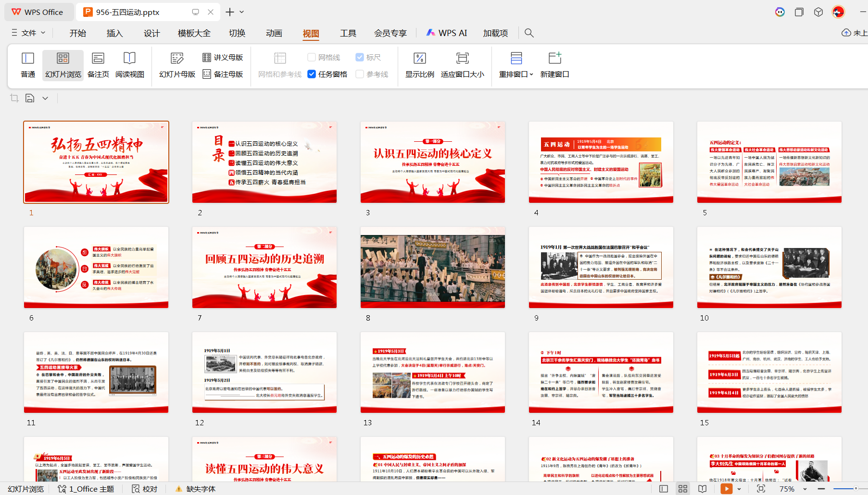The image size is (868, 495).
Task: Start slideshow with orange play button
Action: (x=727, y=489)
